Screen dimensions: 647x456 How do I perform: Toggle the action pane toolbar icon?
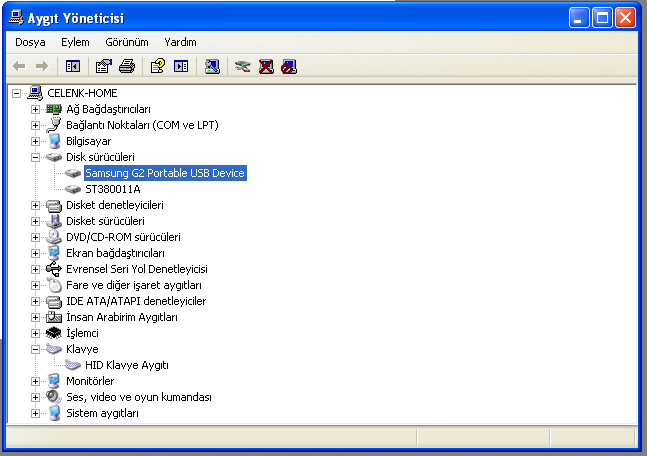pyautogui.click(x=181, y=66)
